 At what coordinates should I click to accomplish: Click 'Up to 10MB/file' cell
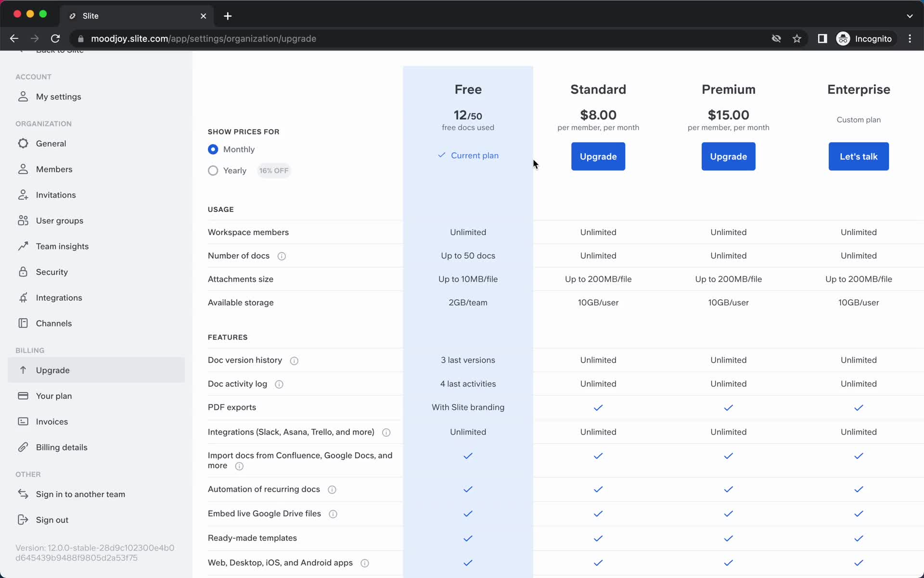468,279
